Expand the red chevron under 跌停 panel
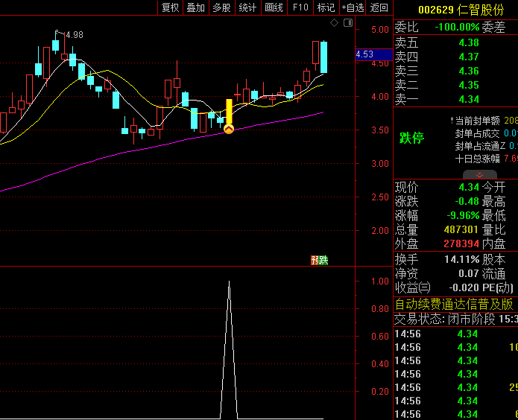 (x=480, y=175)
